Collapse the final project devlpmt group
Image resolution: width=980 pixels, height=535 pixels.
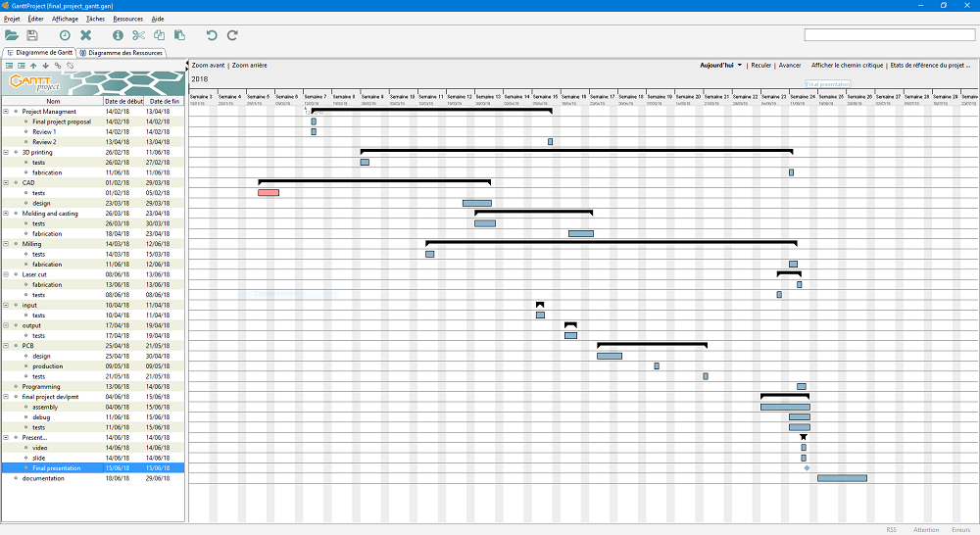6,396
